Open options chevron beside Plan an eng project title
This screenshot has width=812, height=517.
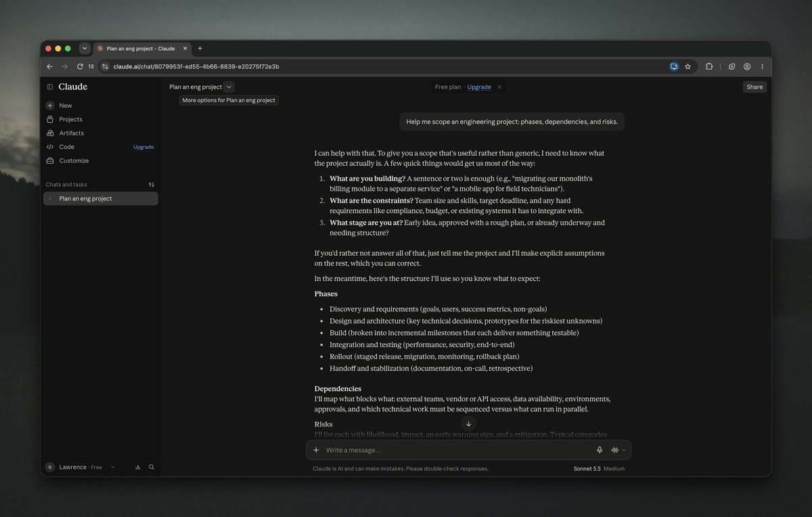(229, 87)
